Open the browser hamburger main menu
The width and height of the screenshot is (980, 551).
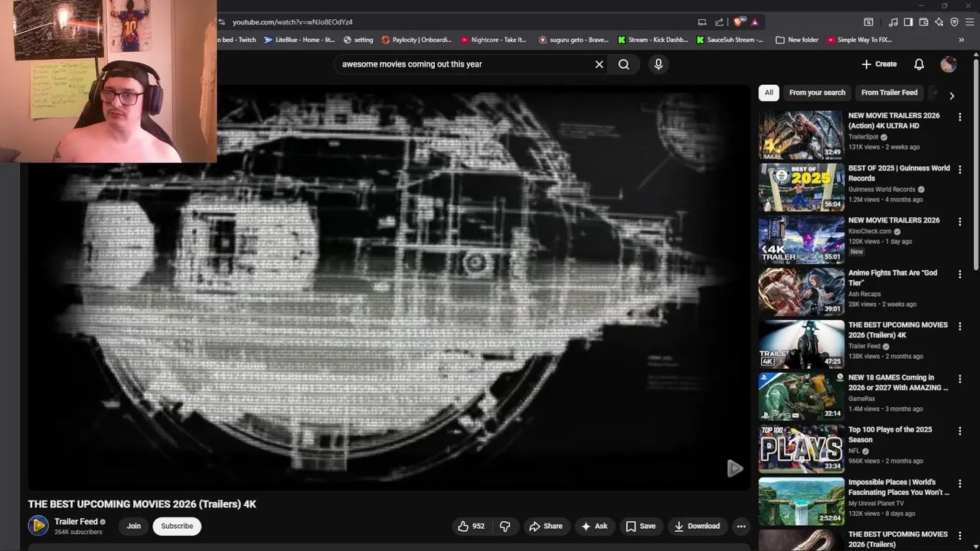pos(969,22)
